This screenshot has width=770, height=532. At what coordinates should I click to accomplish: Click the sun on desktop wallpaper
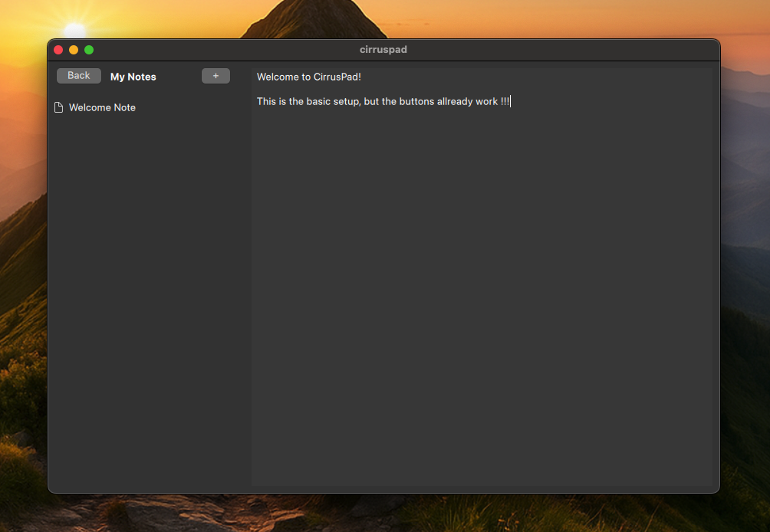pyautogui.click(x=74, y=30)
